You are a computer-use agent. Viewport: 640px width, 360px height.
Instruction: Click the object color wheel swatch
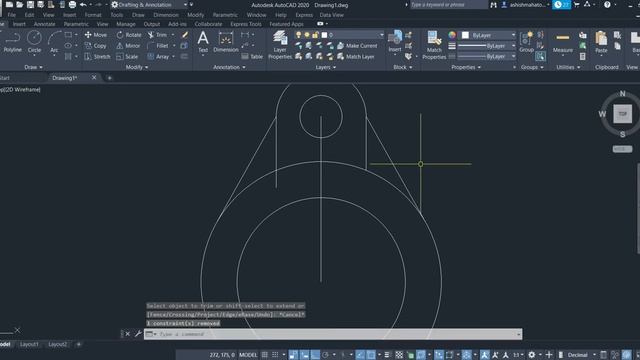[452, 35]
